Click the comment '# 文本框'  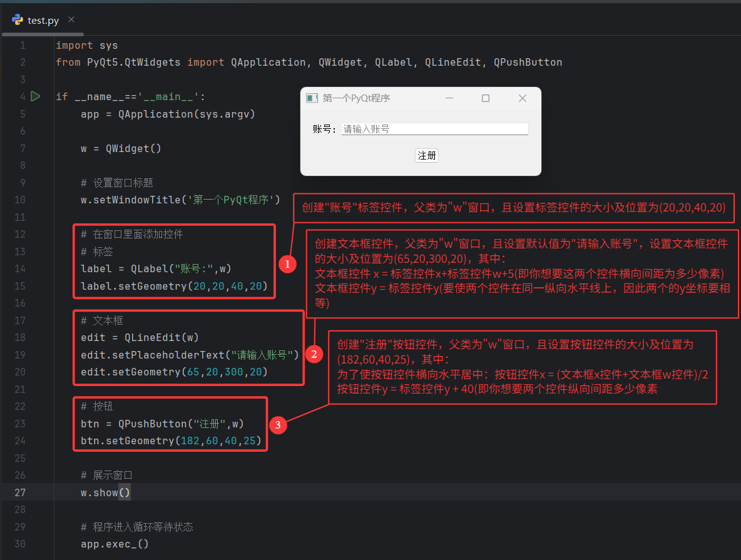point(102,320)
